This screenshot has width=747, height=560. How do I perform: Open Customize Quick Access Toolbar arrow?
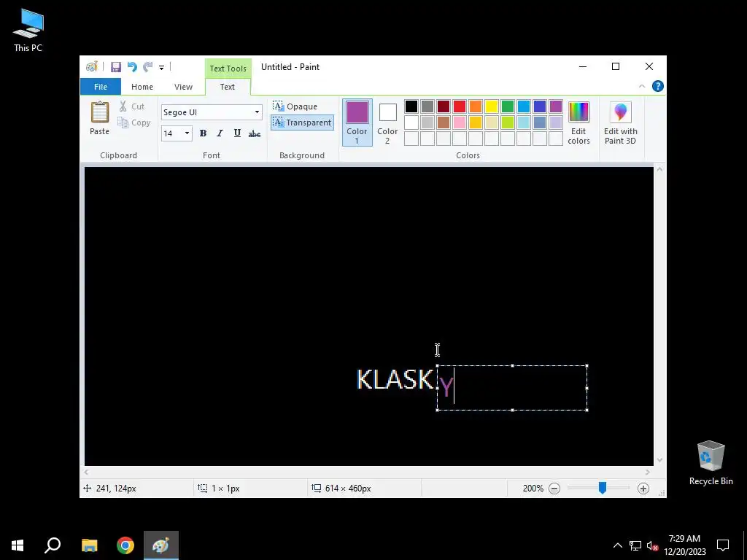click(161, 68)
